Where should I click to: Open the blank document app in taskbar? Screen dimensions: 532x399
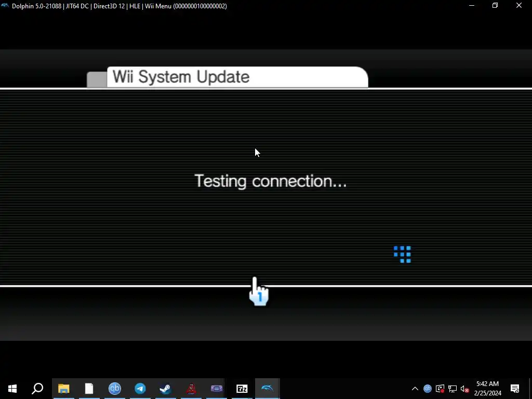[89, 389]
